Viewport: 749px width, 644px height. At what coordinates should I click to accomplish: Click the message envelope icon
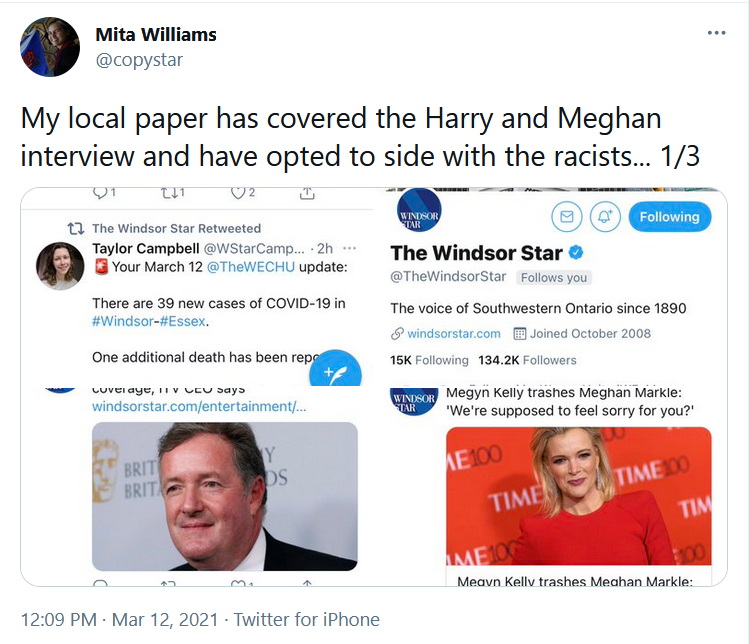click(567, 217)
